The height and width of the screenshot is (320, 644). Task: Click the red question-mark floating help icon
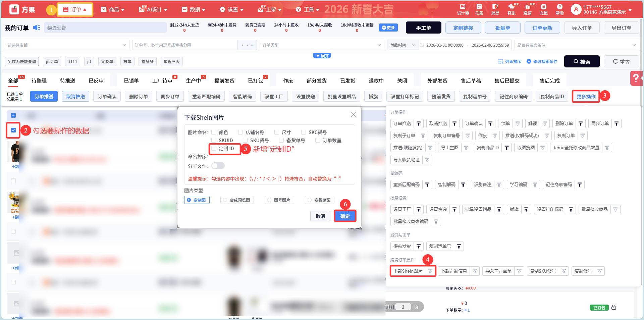(636, 78)
